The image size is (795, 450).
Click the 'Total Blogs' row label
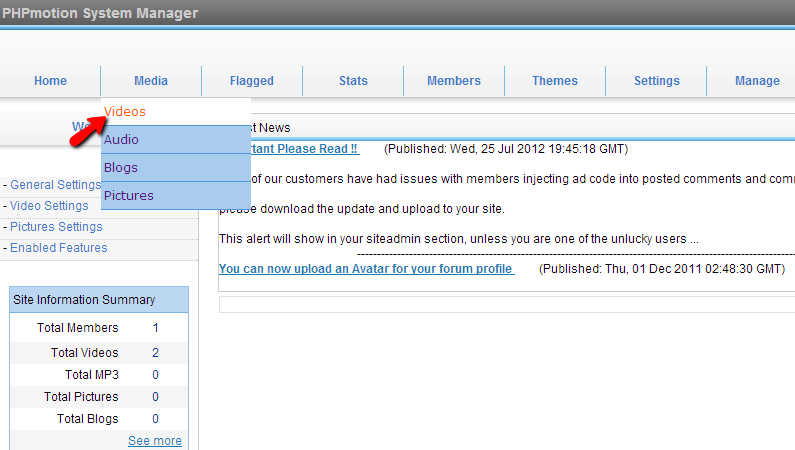pos(88,419)
